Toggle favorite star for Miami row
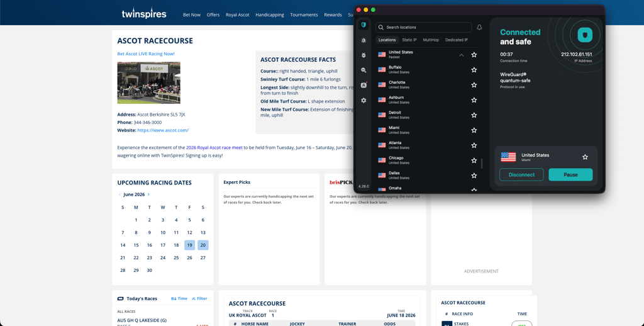Screen dimensions: 644x326 [474, 130]
